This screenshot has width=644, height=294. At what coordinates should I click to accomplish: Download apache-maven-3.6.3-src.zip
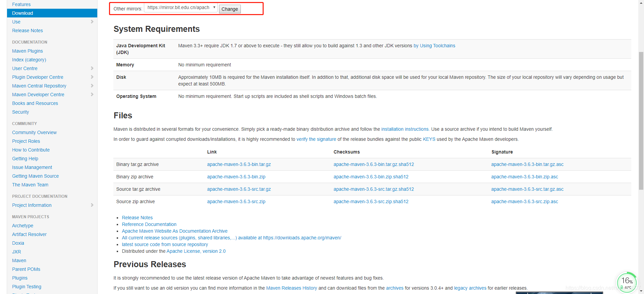[x=236, y=201]
